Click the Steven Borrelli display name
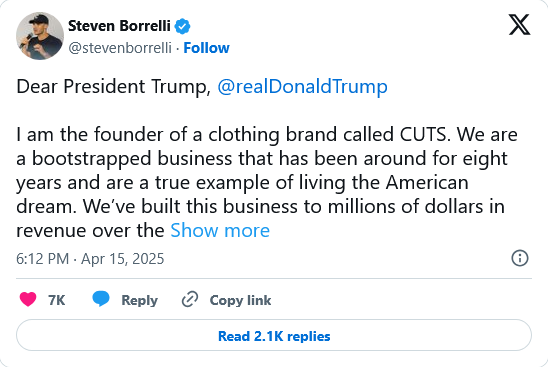This screenshot has height=367, width=548. tap(119, 26)
